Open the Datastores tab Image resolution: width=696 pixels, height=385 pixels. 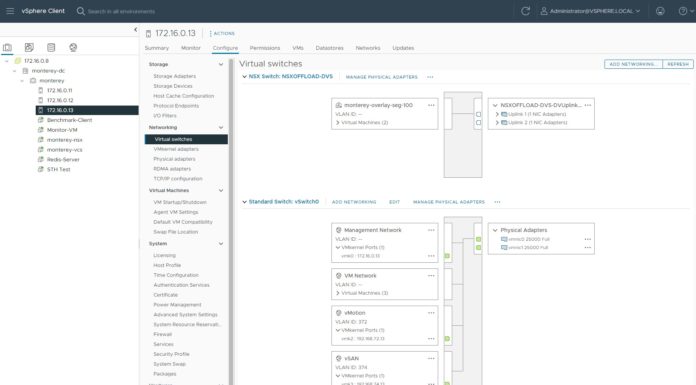coord(329,48)
